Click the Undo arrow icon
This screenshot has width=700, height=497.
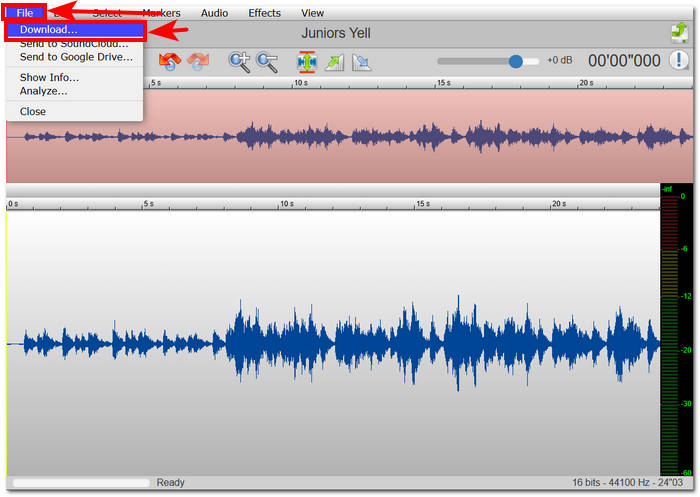(x=170, y=62)
